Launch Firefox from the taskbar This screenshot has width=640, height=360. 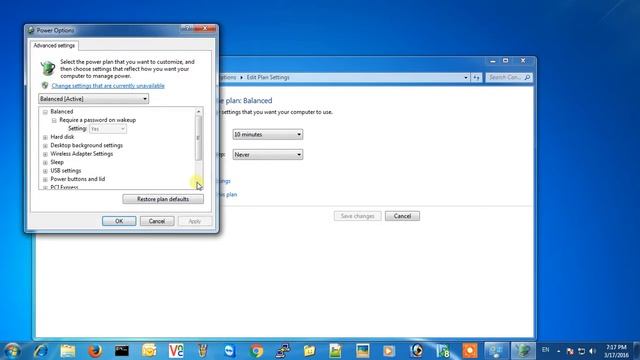(95, 351)
